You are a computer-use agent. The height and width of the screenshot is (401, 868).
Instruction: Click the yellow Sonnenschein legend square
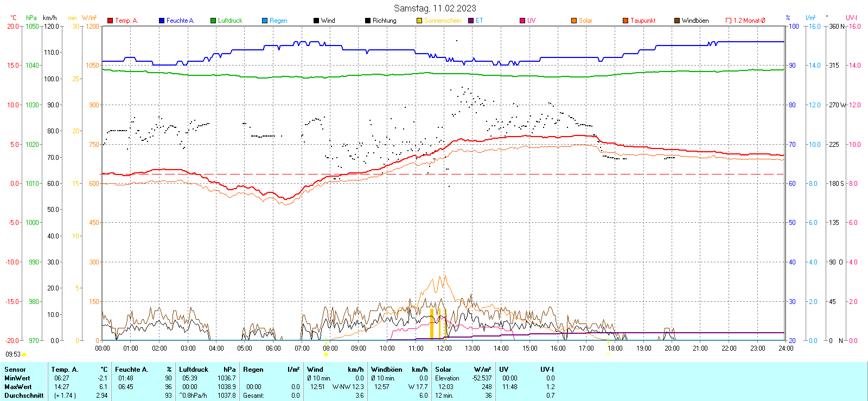point(419,21)
